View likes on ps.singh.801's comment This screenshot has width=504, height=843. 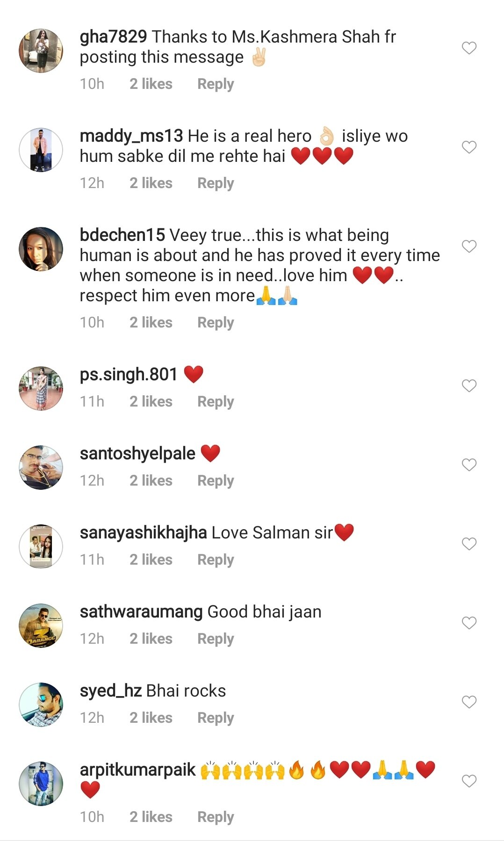click(151, 402)
